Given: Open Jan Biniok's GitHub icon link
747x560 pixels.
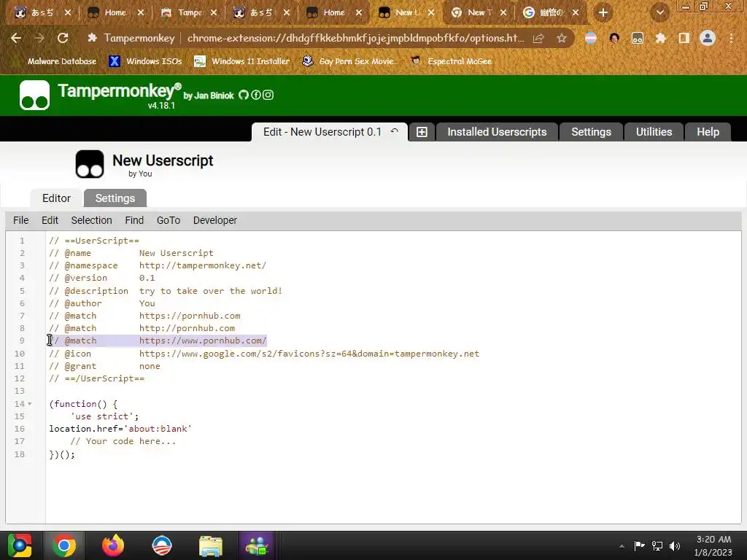Looking at the screenshot, I should point(244,95).
